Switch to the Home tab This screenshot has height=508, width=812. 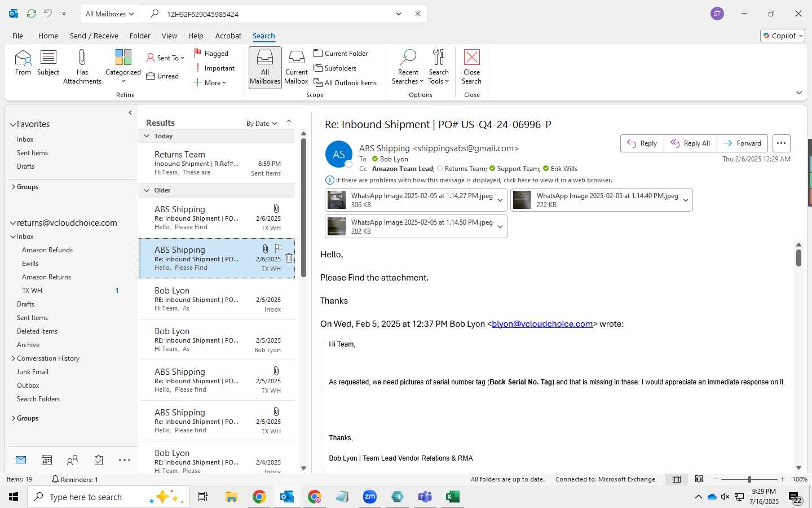[48, 36]
